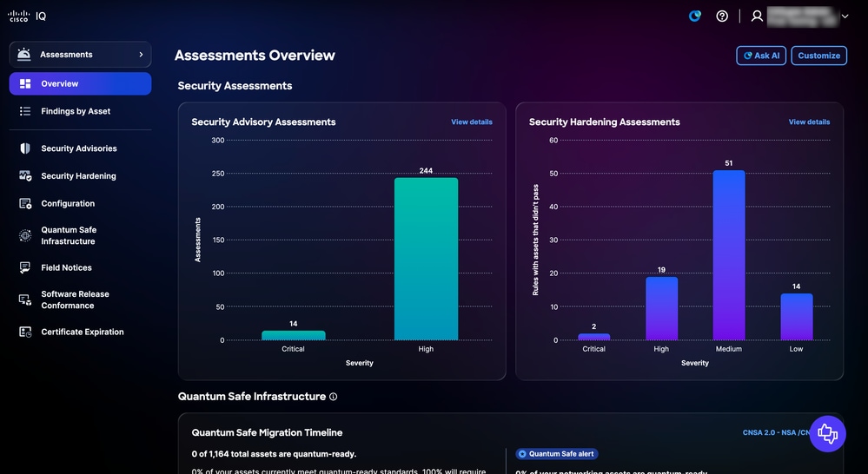The image size is (868, 474).
Task: Click the thumbs feedback floating button
Action: click(x=827, y=433)
